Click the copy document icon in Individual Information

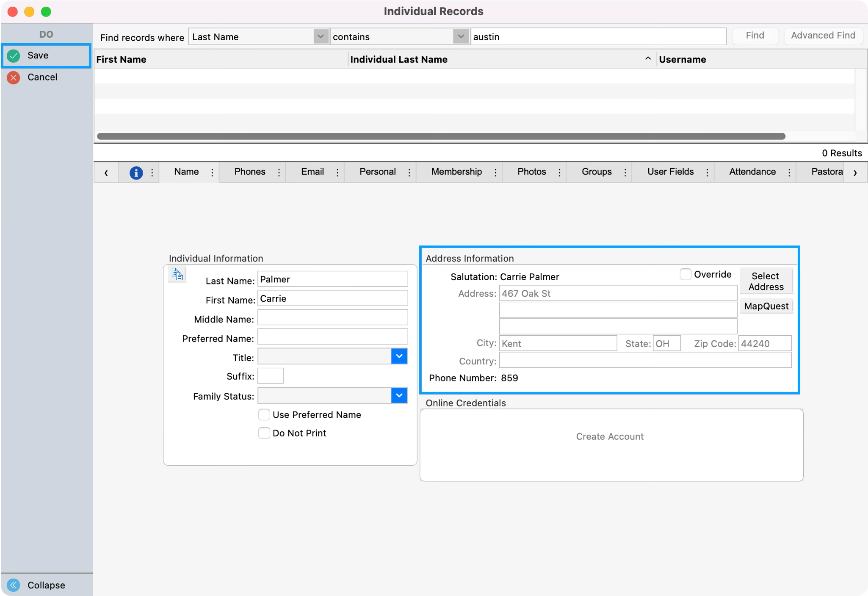177,274
